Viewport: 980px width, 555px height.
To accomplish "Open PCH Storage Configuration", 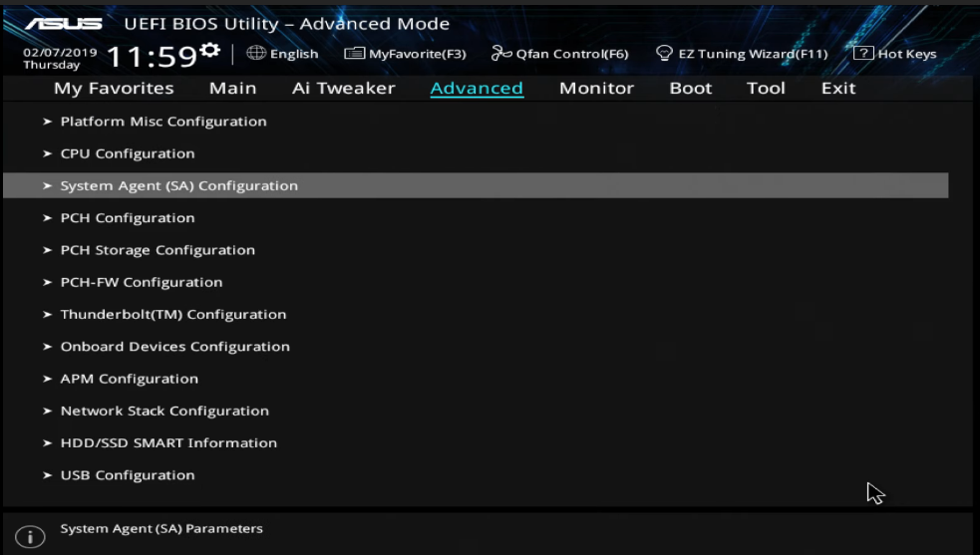I will tap(158, 250).
